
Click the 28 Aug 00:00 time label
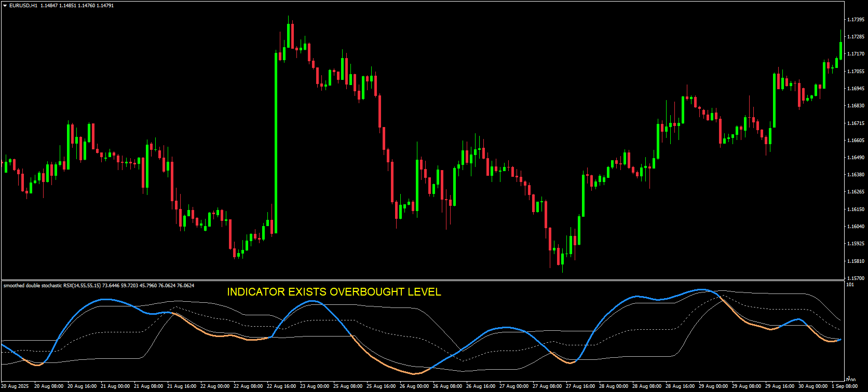(614, 386)
